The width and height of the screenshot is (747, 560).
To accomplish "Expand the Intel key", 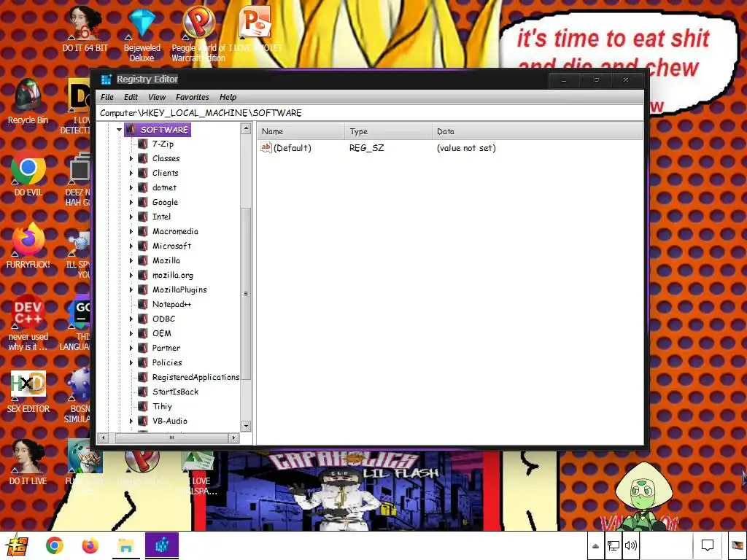I will (131, 217).
